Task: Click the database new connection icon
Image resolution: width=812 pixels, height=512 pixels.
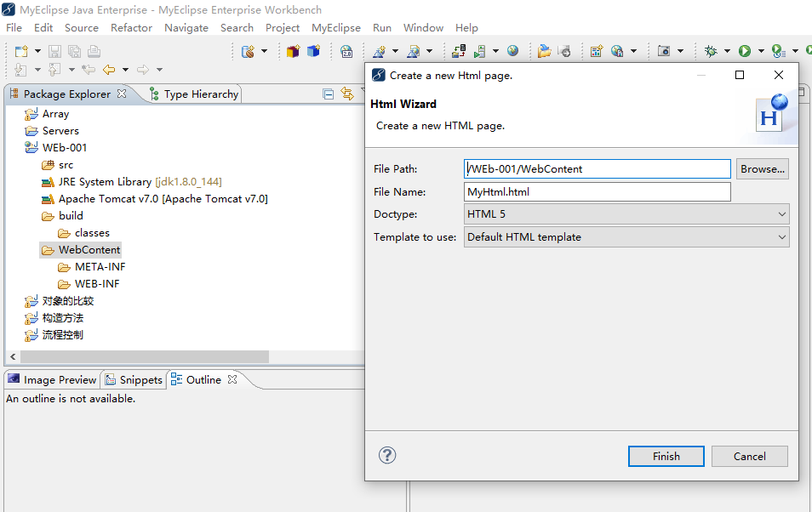Action: point(248,51)
